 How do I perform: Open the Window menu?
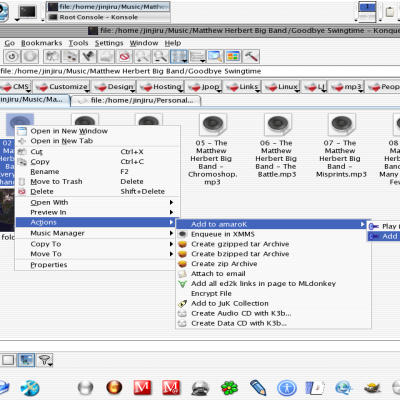pyautogui.click(x=144, y=43)
